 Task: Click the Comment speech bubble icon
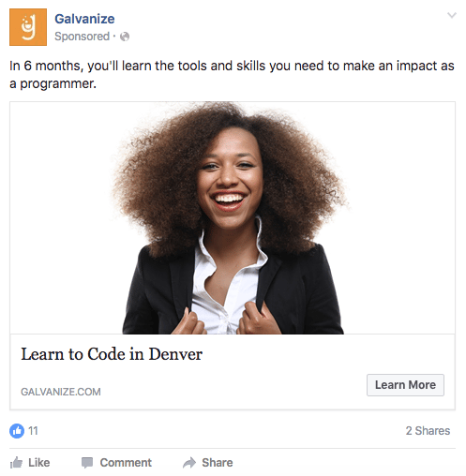[x=87, y=463]
